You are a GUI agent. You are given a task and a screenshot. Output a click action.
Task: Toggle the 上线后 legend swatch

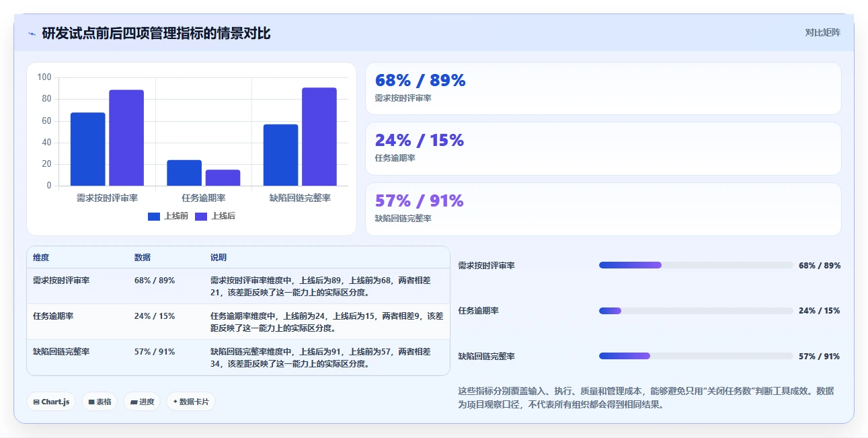coord(201,216)
